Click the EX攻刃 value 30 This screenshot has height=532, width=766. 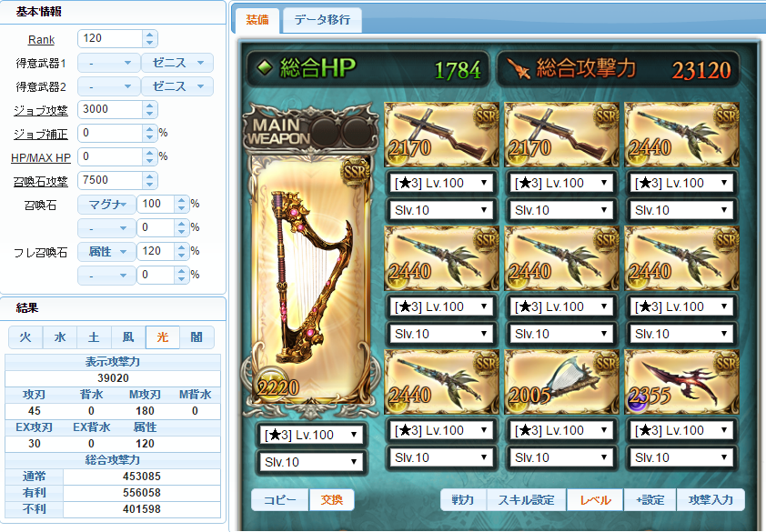(x=35, y=444)
